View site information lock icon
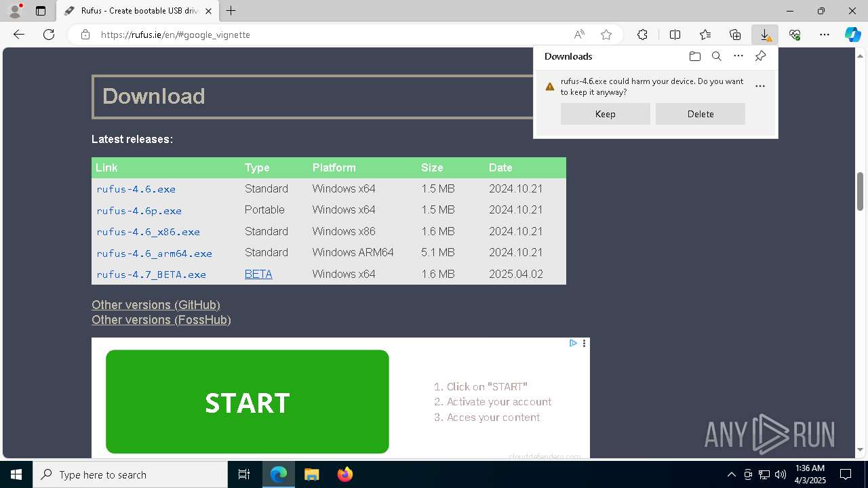 click(x=85, y=35)
